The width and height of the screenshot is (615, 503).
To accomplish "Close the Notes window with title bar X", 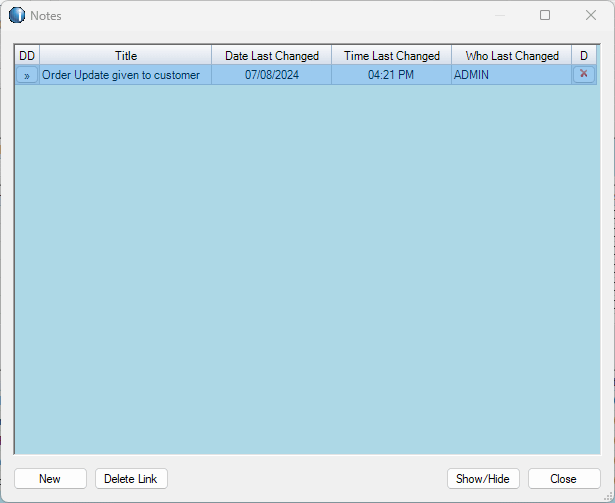I will [590, 16].
